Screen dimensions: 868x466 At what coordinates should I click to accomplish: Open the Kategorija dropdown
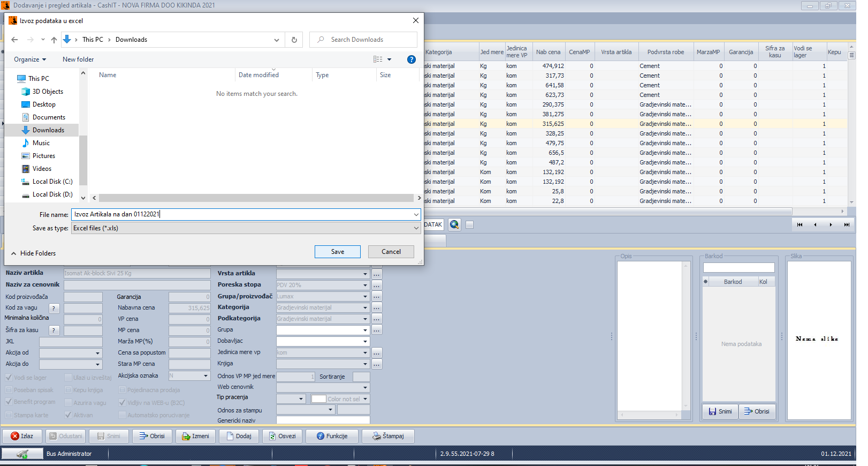coord(366,307)
